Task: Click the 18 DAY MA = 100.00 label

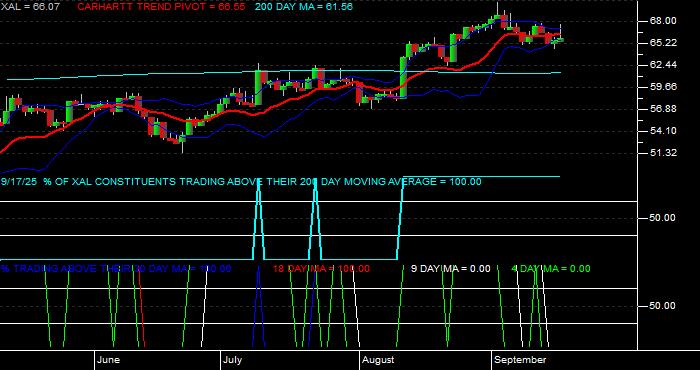Action: (x=321, y=269)
